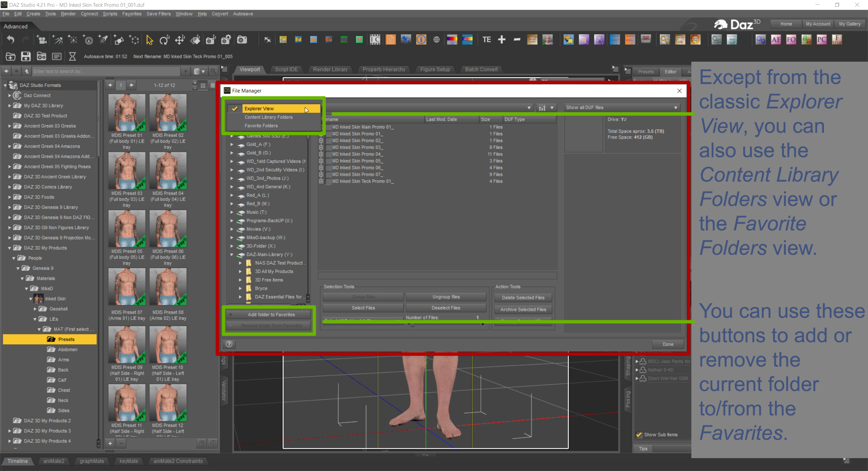Open render settings via camera-gear icon
This screenshot has width=868, height=471.
[226, 40]
